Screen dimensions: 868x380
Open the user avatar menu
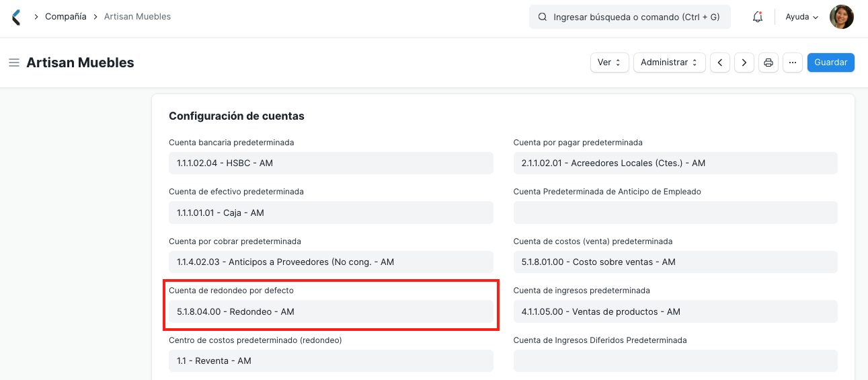pos(842,17)
